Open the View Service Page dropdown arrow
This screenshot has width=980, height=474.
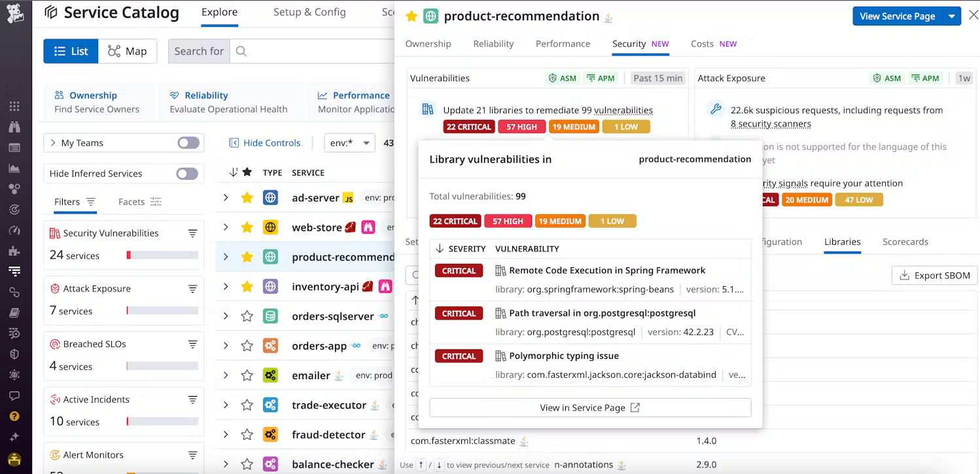coord(952,16)
